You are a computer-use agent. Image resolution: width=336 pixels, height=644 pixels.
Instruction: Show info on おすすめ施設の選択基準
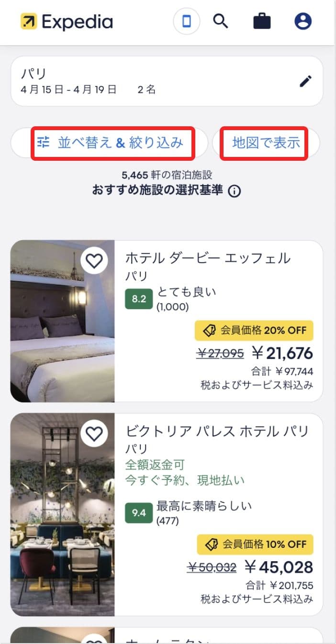235,191
